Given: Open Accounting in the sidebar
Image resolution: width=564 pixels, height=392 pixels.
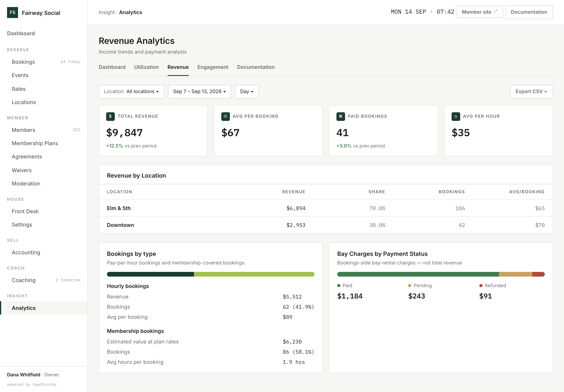Looking at the screenshot, I should point(44,252).
